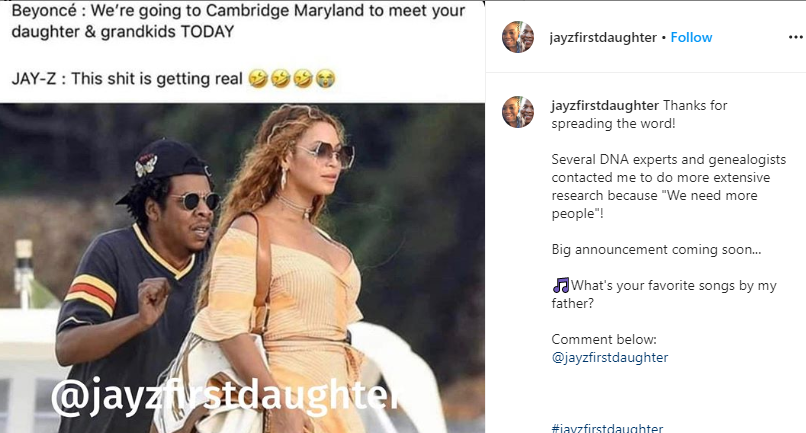Click the "Big announcement coming soon..." text
This screenshot has height=433, width=806.
coord(656,249)
